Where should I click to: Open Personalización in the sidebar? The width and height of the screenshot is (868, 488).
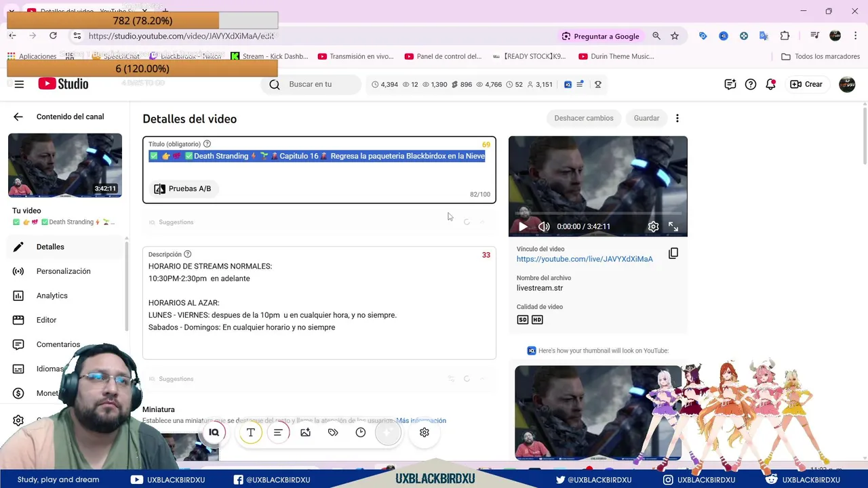64,271
